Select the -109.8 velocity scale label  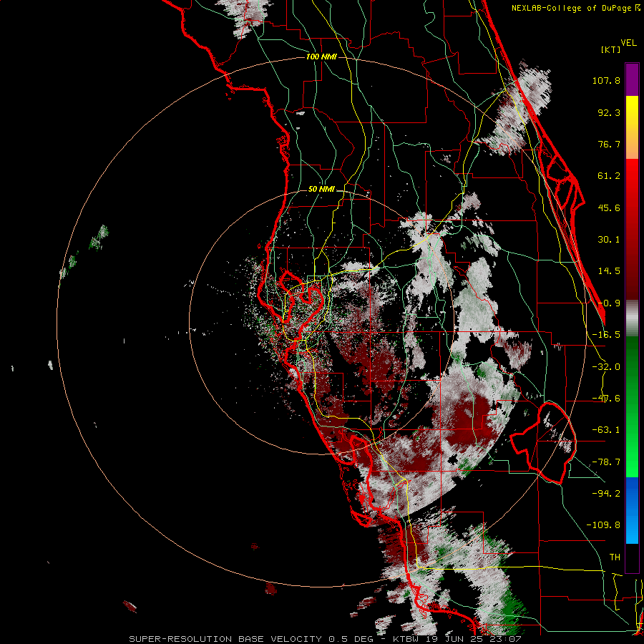point(603,525)
